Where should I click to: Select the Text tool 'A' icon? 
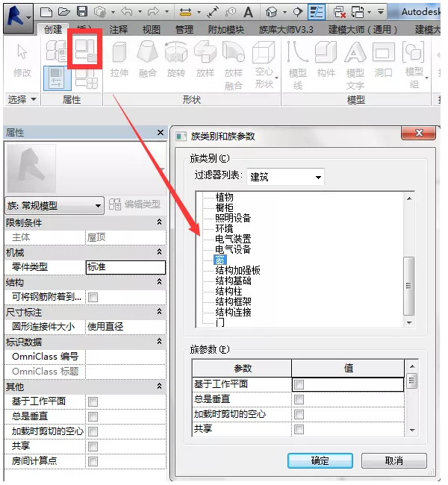click(249, 13)
